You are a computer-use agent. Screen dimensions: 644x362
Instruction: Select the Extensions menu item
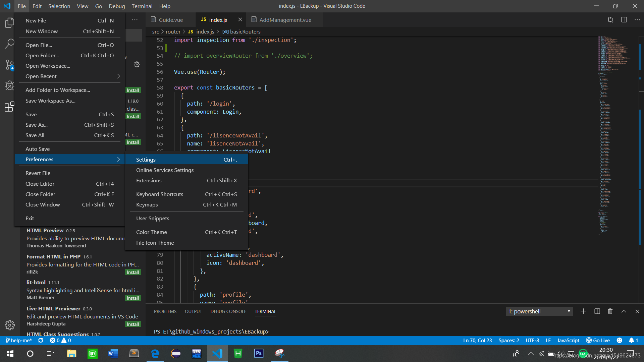click(149, 180)
